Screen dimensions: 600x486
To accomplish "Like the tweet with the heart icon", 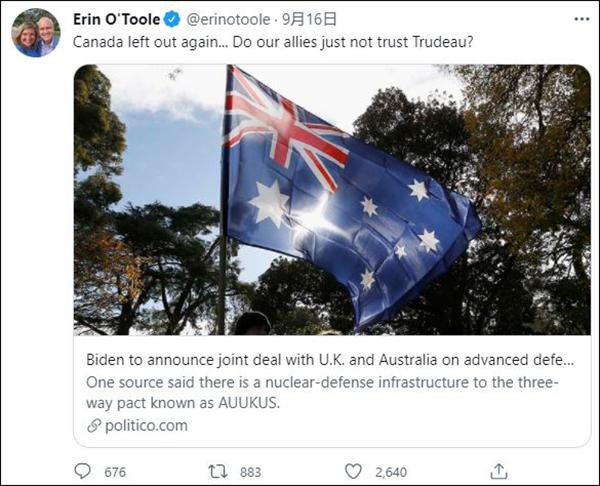I will point(352,471).
